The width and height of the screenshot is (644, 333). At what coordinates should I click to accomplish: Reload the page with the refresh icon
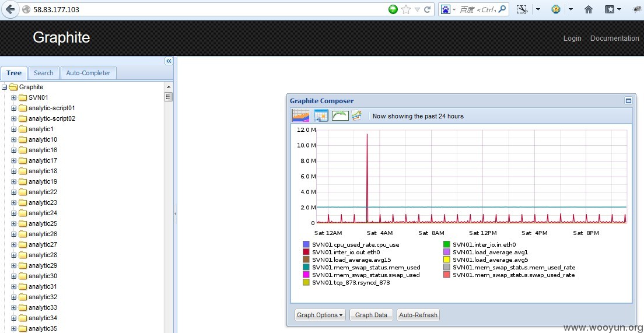[427, 9]
